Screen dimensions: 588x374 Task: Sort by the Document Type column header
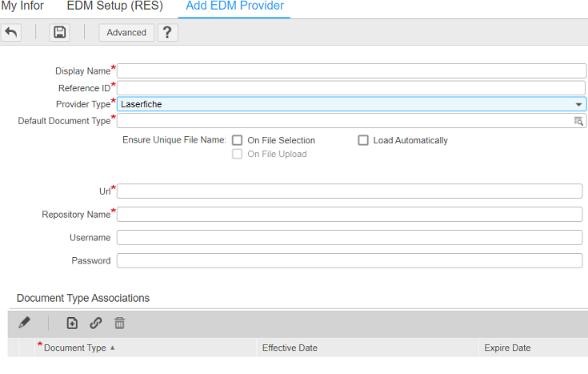click(75, 348)
